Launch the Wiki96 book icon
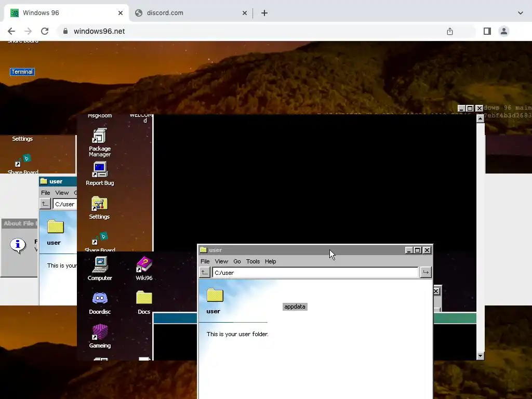Viewport: 532px width, 399px height. point(144,269)
